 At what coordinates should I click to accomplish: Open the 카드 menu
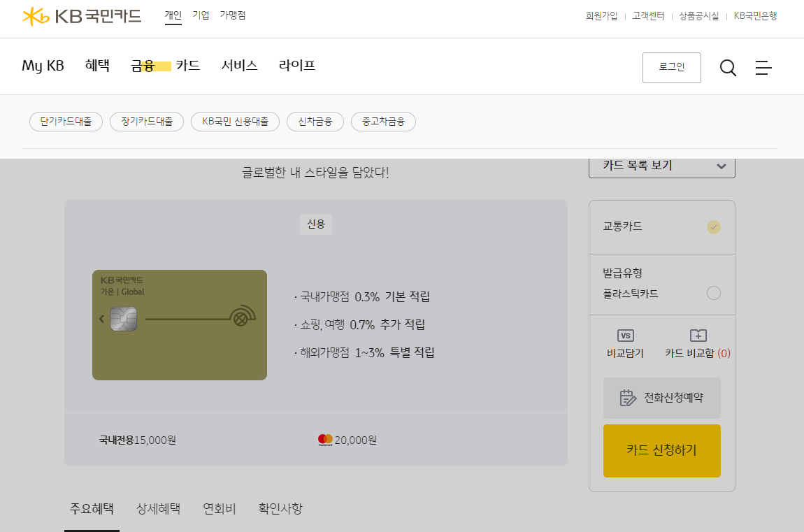(x=187, y=66)
